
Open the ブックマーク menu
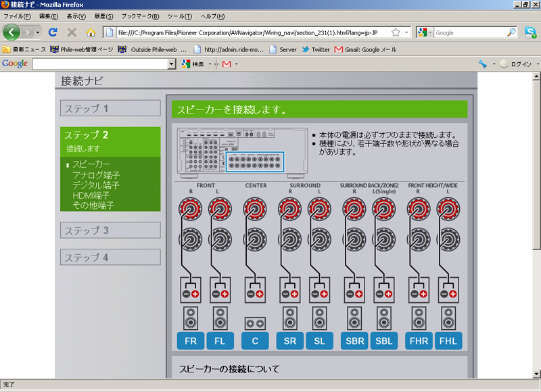coord(140,16)
